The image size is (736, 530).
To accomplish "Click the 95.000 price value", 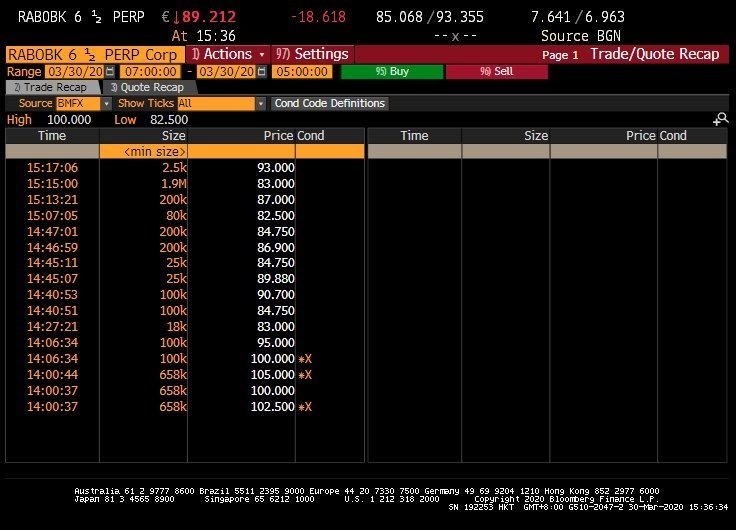I will (276, 342).
